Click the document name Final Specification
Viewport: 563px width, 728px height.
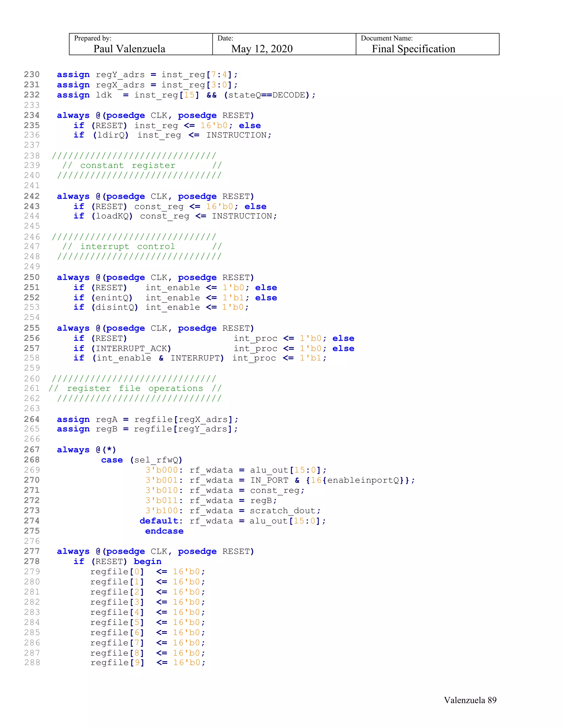point(413,49)
